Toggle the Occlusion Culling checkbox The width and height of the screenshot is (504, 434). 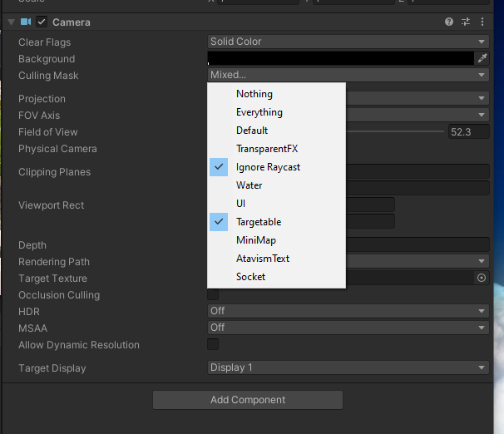click(x=213, y=294)
